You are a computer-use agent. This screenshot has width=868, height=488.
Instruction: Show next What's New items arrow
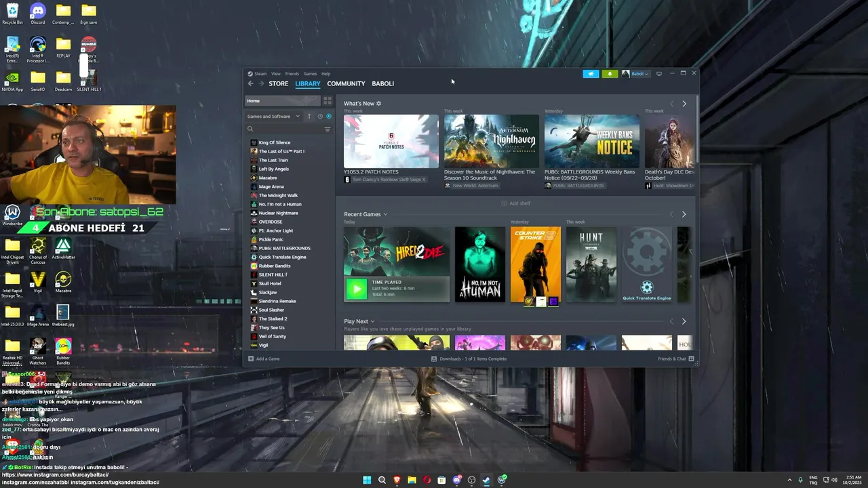click(684, 104)
